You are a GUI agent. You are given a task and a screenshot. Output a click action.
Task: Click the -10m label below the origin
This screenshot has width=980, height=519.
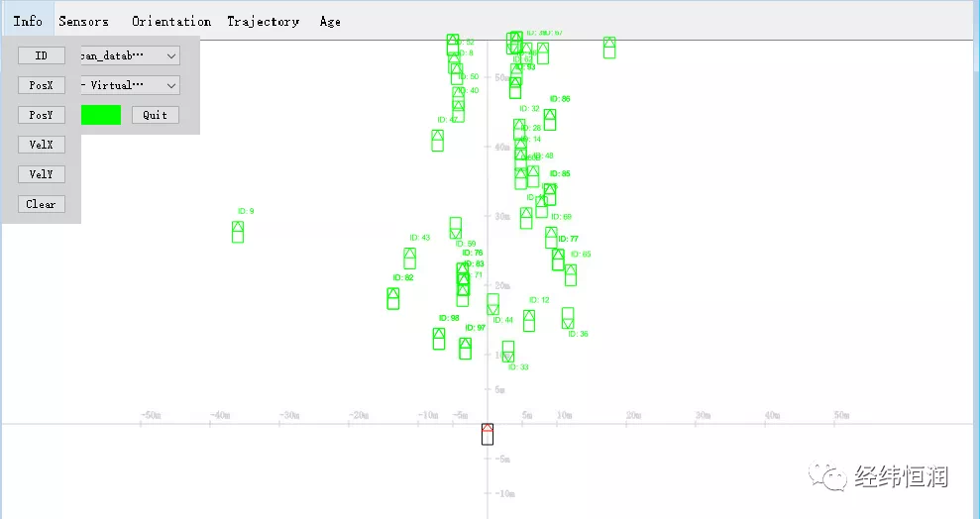pyautogui.click(x=505, y=493)
